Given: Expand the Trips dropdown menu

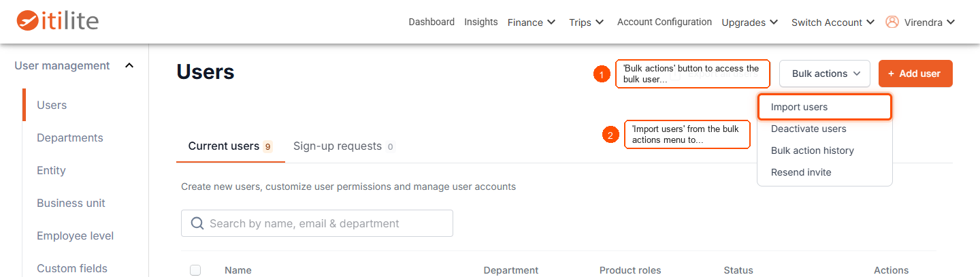Looking at the screenshot, I should (x=587, y=22).
